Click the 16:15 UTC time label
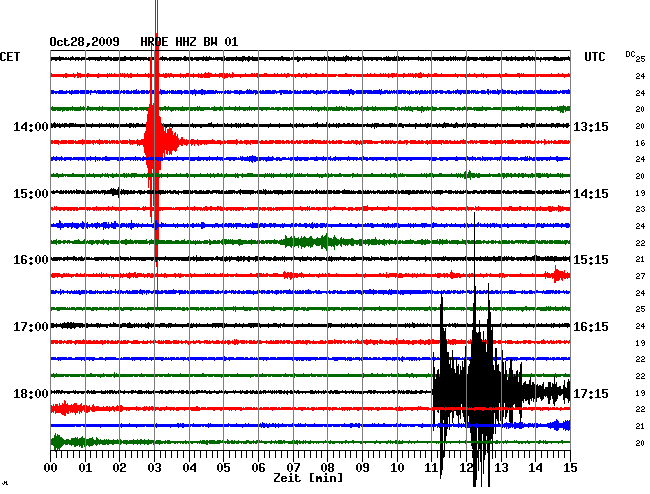Viewport: 650px width, 494px height. 591,327
